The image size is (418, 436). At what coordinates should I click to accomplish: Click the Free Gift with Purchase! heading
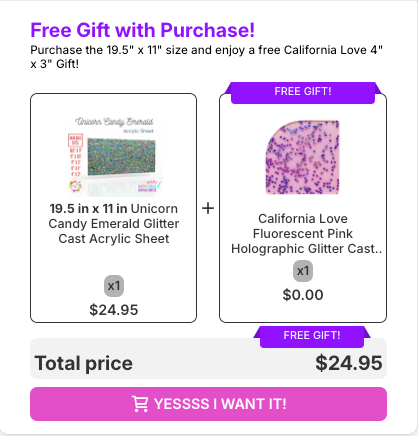(x=143, y=30)
